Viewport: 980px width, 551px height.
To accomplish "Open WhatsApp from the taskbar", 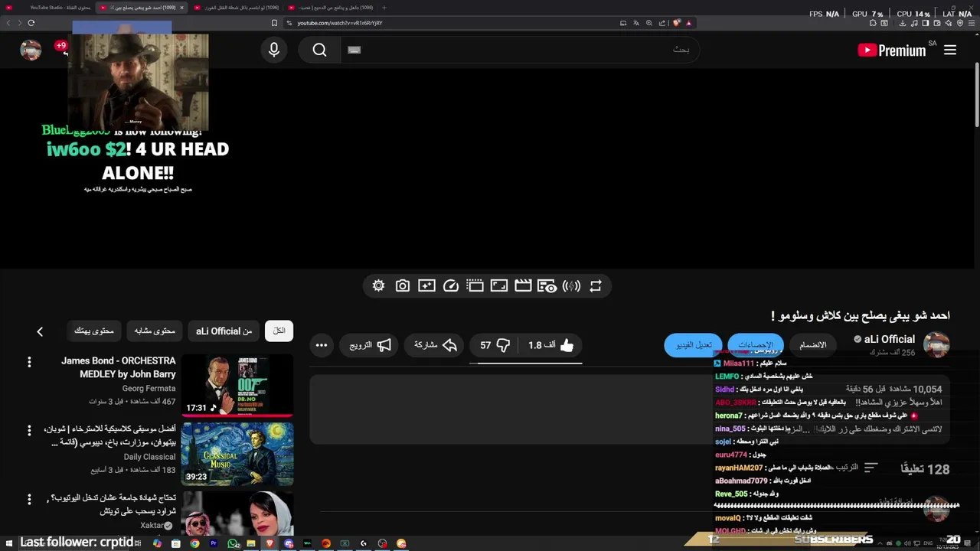I will (x=233, y=543).
